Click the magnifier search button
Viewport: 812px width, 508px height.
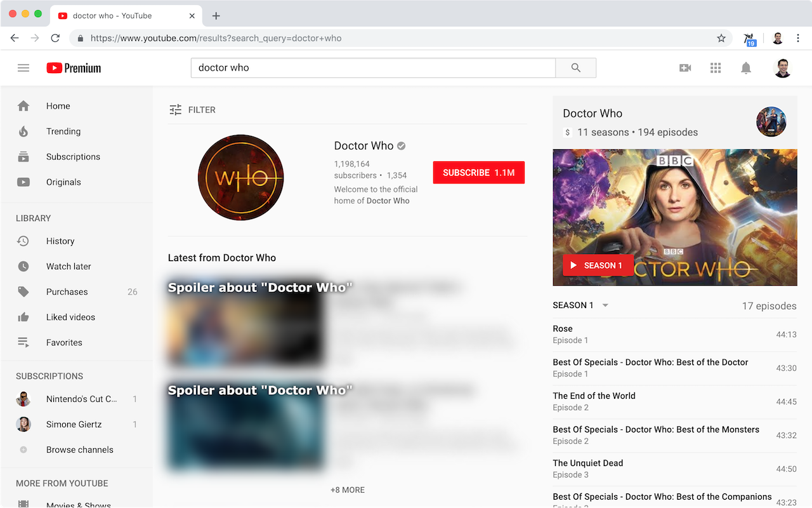tap(576, 68)
